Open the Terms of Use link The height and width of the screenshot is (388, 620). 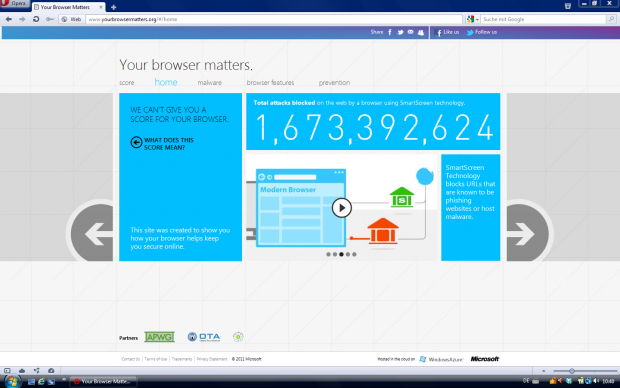tap(155, 359)
